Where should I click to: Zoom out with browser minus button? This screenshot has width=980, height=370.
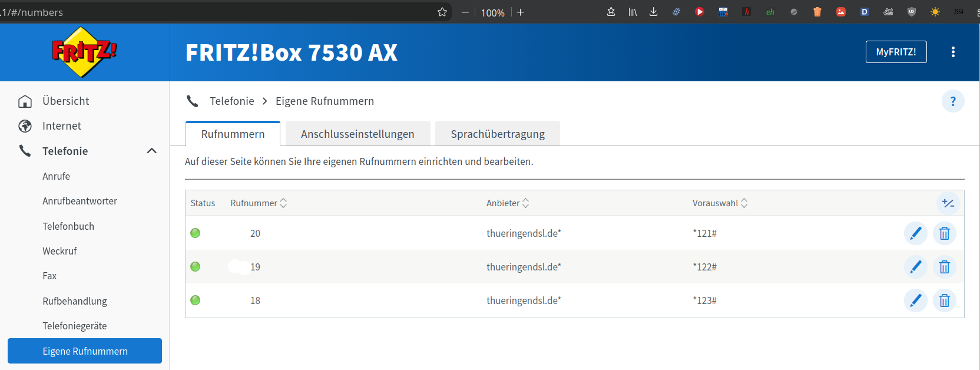click(465, 12)
